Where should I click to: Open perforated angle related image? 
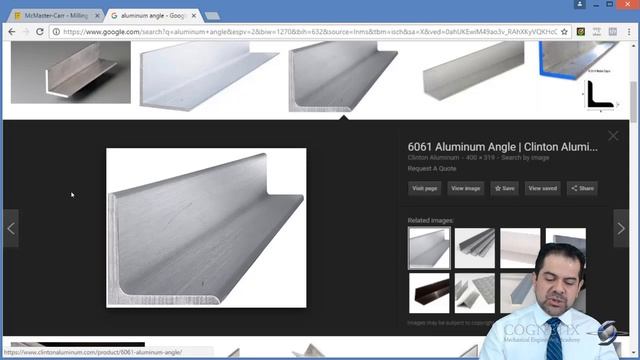click(475, 293)
